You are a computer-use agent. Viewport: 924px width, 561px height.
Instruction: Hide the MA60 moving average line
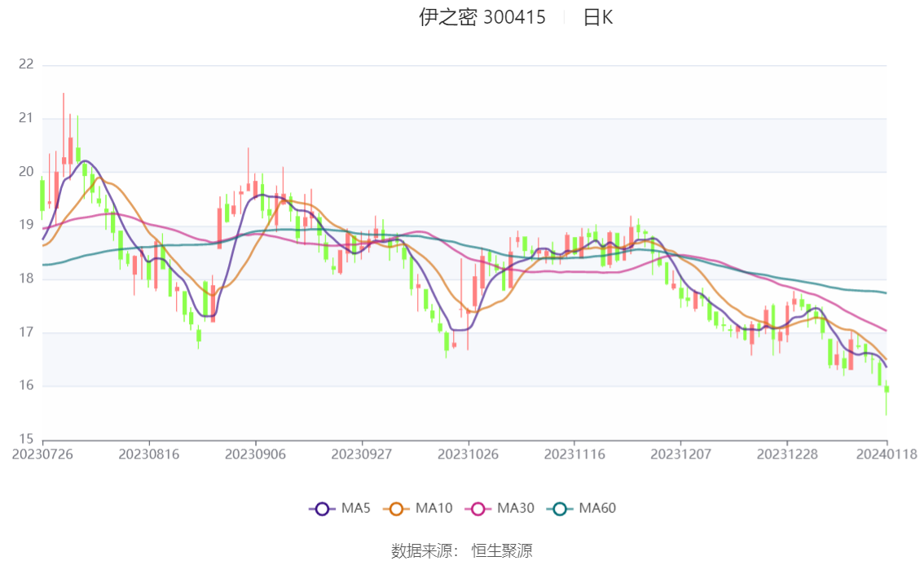click(x=581, y=509)
